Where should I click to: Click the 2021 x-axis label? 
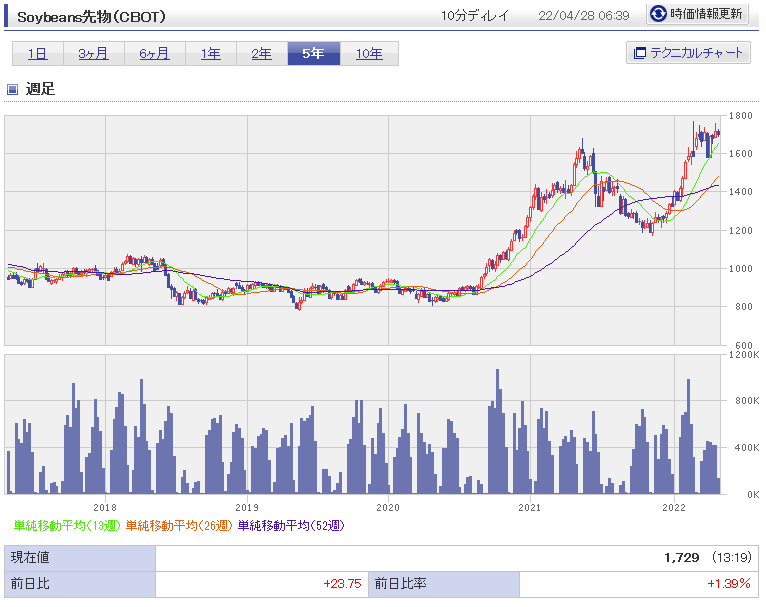click(x=530, y=508)
